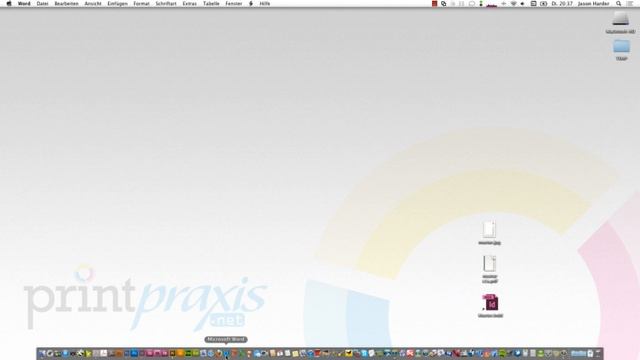
Task: Open the script menu icon beside Fenster
Action: click(251, 4)
